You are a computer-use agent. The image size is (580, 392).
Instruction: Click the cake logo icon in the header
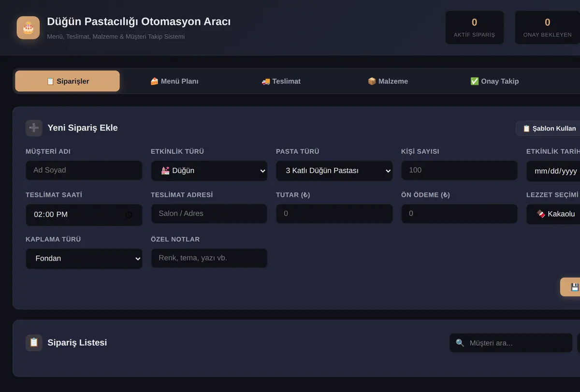pyautogui.click(x=28, y=28)
